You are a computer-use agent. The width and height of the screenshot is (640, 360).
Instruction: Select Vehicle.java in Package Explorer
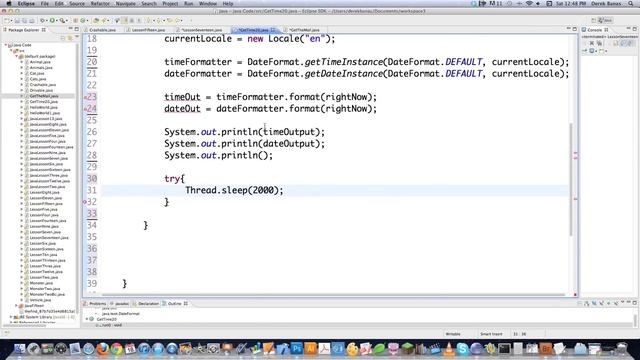(40, 300)
